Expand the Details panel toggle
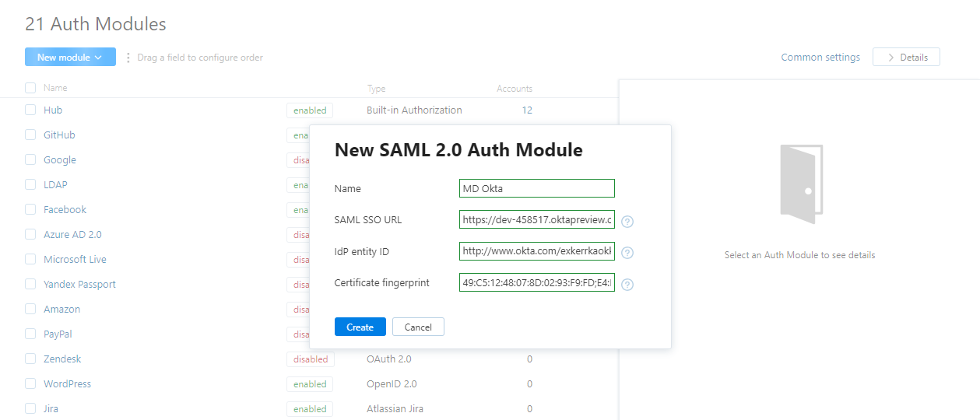 [x=906, y=58]
